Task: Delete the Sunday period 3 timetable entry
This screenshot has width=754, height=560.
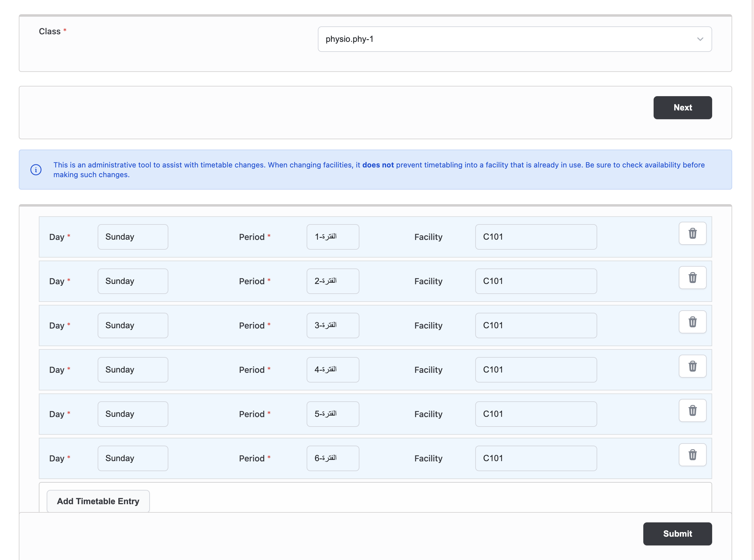Action: (x=692, y=322)
